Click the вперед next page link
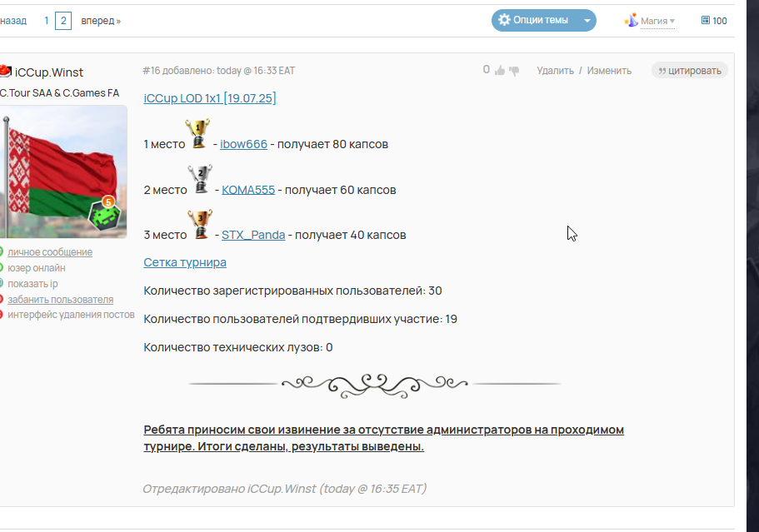The height and width of the screenshot is (532, 759). (x=101, y=21)
